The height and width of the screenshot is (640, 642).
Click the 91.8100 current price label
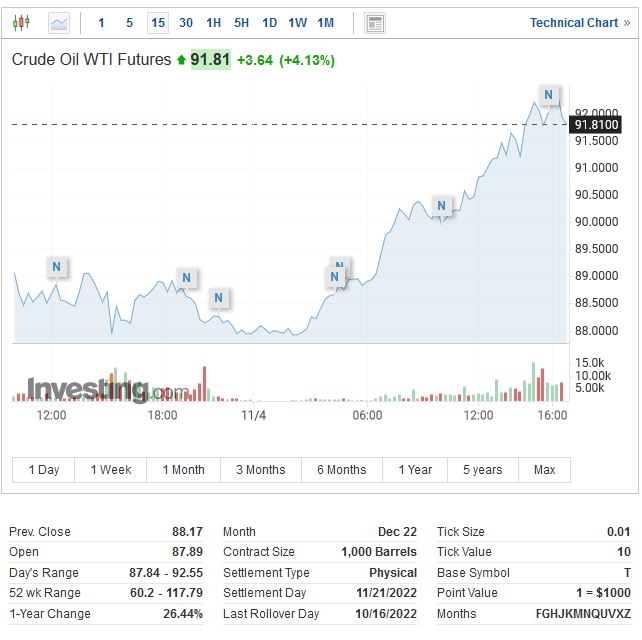[x=603, y=124]
